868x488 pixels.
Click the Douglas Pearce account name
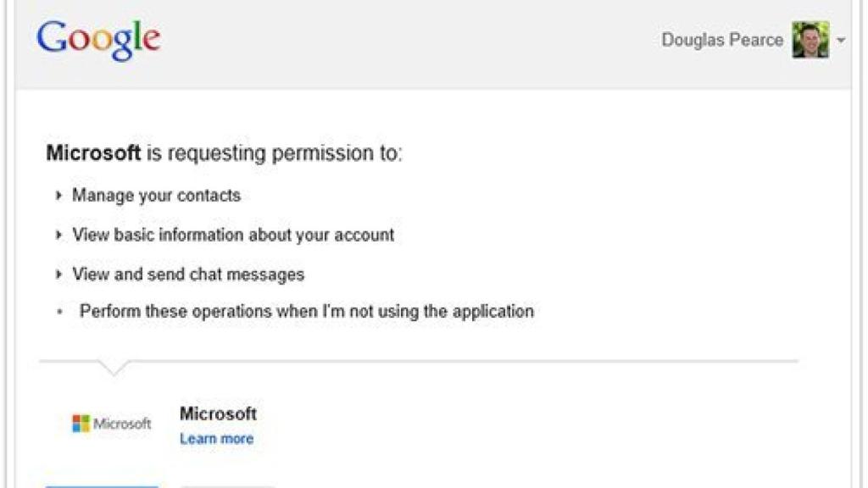click(724, 39)
